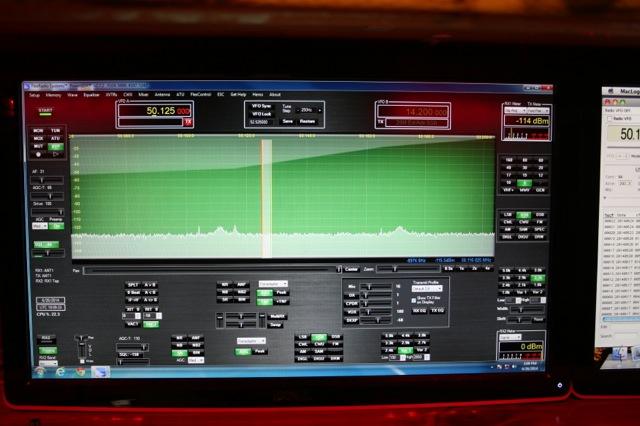This screenshot has width=640, height=426.
Task: Open the Windows Start orb
Action: point(40,371)
